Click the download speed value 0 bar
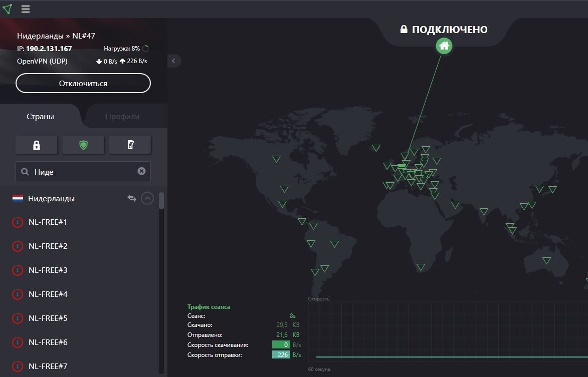The height and width of the screenshot is (377, 588). pos(281,344)
